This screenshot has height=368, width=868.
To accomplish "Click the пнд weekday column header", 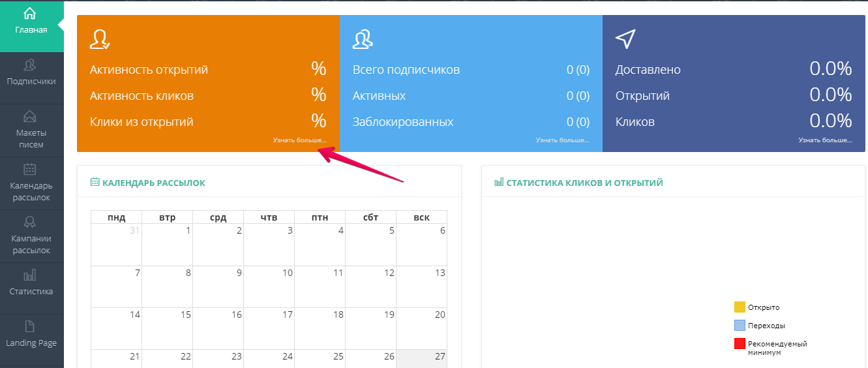I will [x=116, y=217].
